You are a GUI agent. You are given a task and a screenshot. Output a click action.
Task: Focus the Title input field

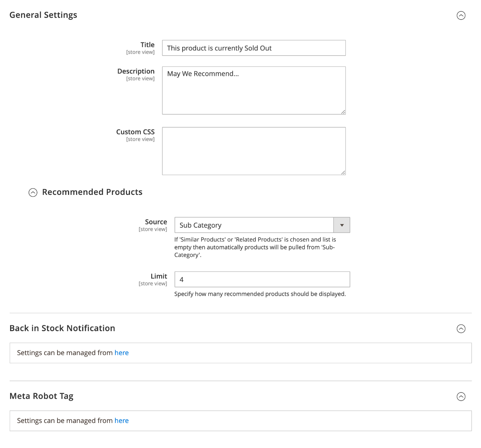click(x=254, y=48)
